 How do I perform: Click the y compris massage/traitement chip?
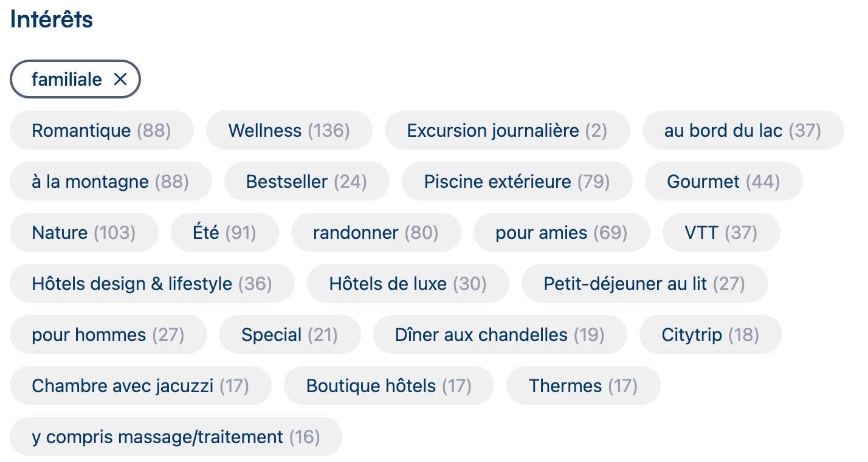pyautogui.click(x=176, y=436)
